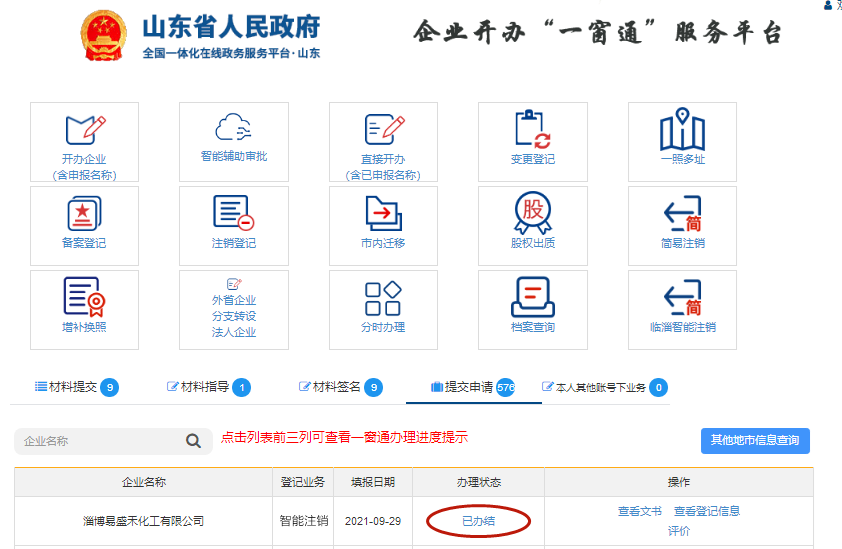Image resolution: width=842 pixels, height=549 pixels.
Task: Open 市内迁移 folder arrow tile
Action: coord(383,226)
